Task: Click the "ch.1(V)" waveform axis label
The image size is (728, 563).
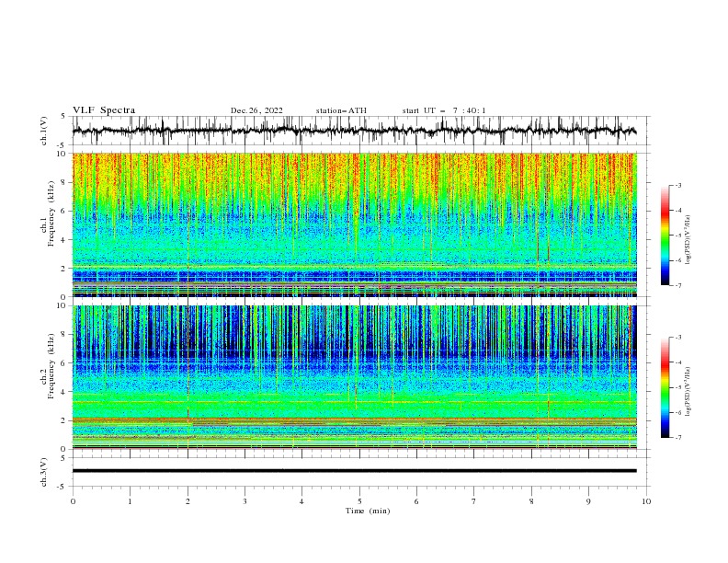Action: click(x=44, y=131)
